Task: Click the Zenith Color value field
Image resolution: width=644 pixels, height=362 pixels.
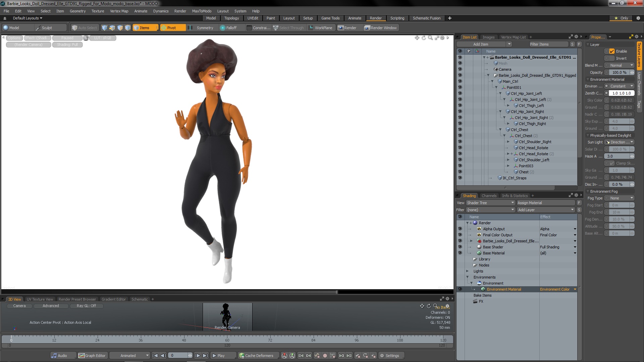Action: pos(622,93)
